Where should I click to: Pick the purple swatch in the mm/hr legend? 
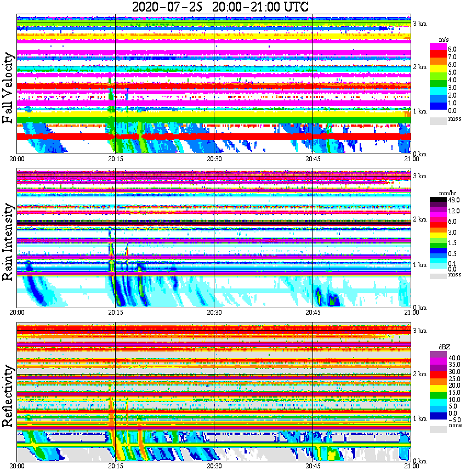438,210
